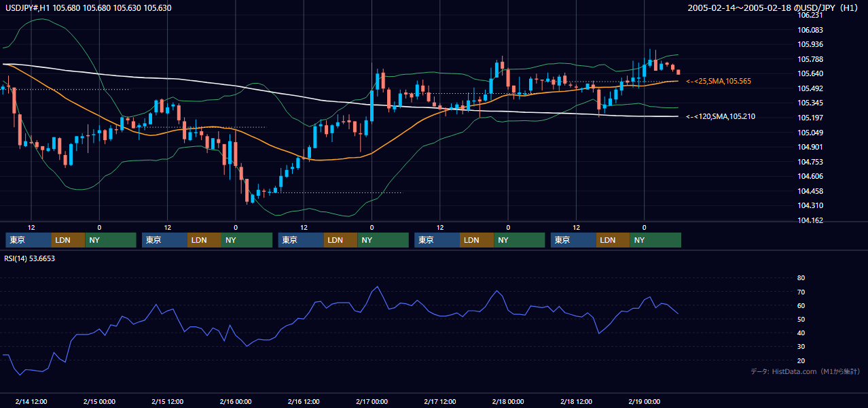Select price level 104.901 on the axis
Image resolution: width=868 pixels, height=408 pixels.
pyautogui.click(x=810, y=147)
